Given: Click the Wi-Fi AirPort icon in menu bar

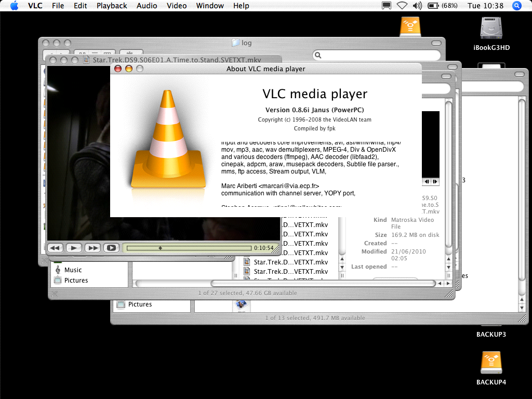Looking at the screenshot, I should point(402,6).
